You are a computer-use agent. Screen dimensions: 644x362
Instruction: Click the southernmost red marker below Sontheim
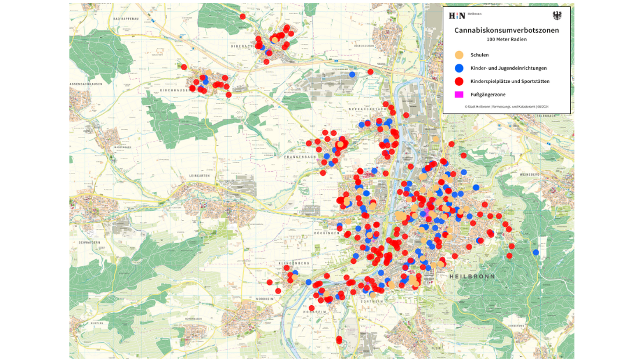point(339,340)
